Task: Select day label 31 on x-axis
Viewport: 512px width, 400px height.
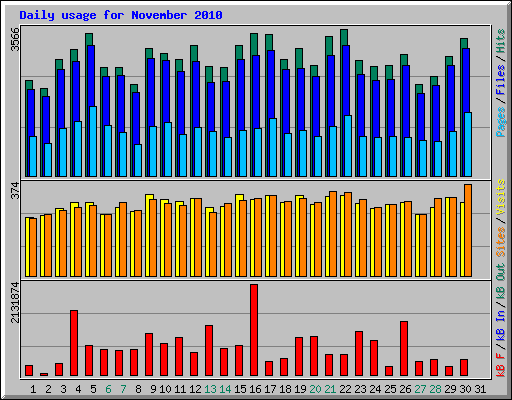Action: (480, 389)
